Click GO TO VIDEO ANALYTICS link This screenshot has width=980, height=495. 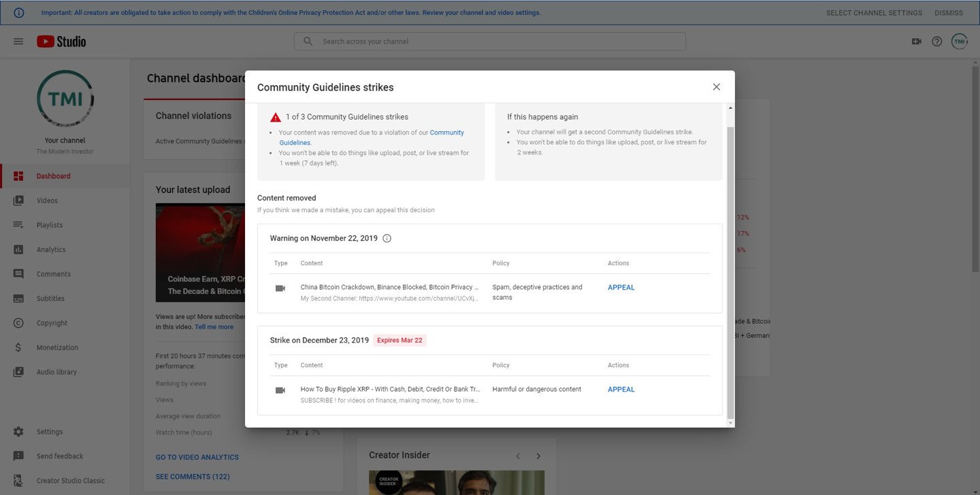tap(197, 458)
